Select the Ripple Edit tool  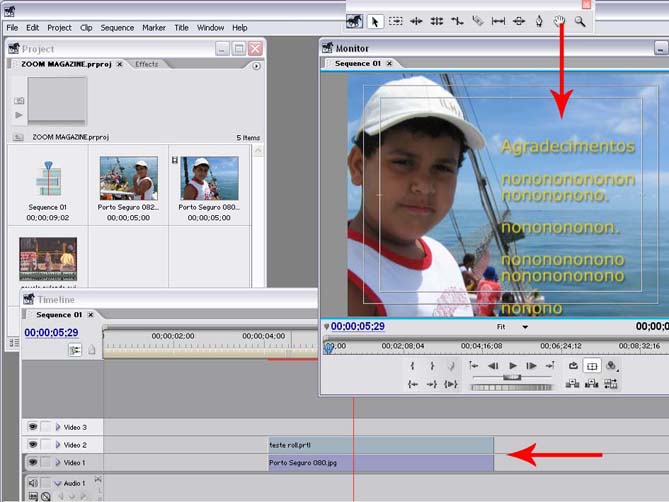coord(416,20)
